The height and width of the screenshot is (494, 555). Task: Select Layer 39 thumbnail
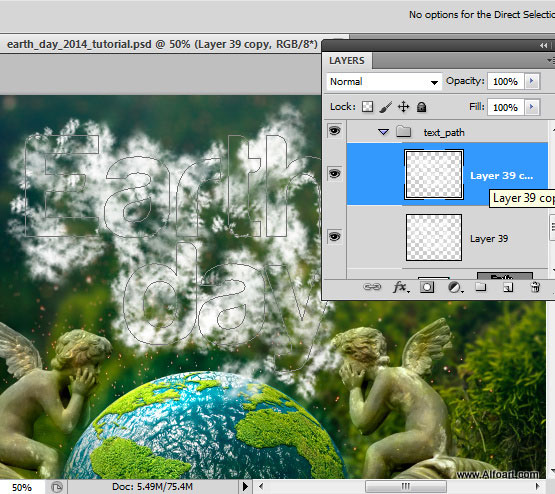pyautogui.click(x=434, y=237)
